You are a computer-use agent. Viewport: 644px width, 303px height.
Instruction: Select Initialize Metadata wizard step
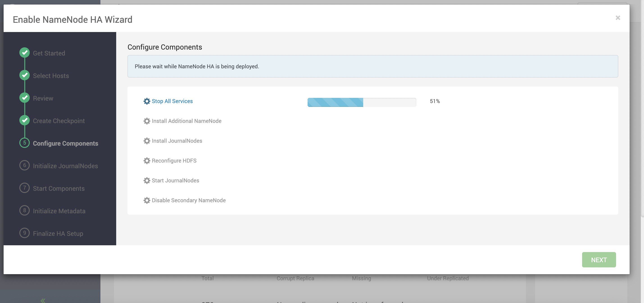(x=59, y=211)
